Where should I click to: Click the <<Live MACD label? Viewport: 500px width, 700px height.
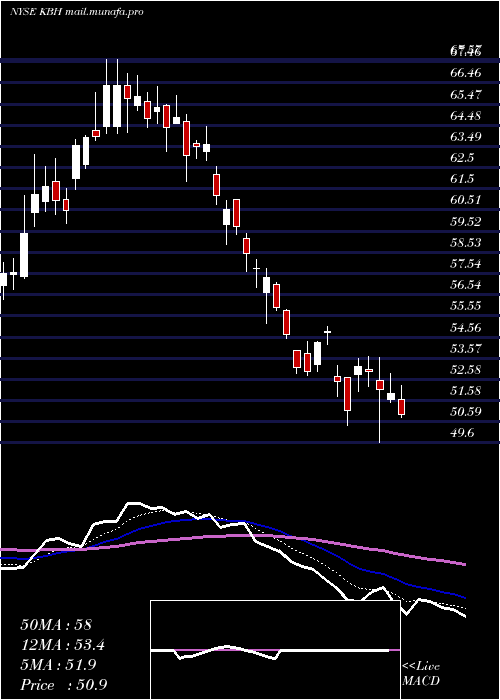click(x=421, y=674)
